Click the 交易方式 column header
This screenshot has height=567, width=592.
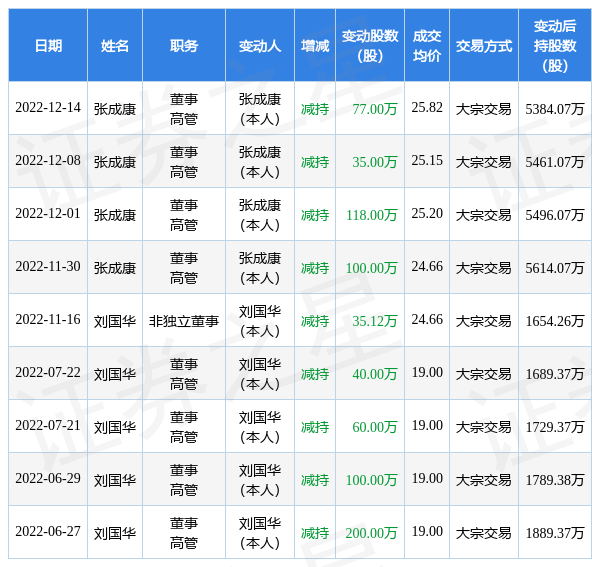[x=484, y=46]
